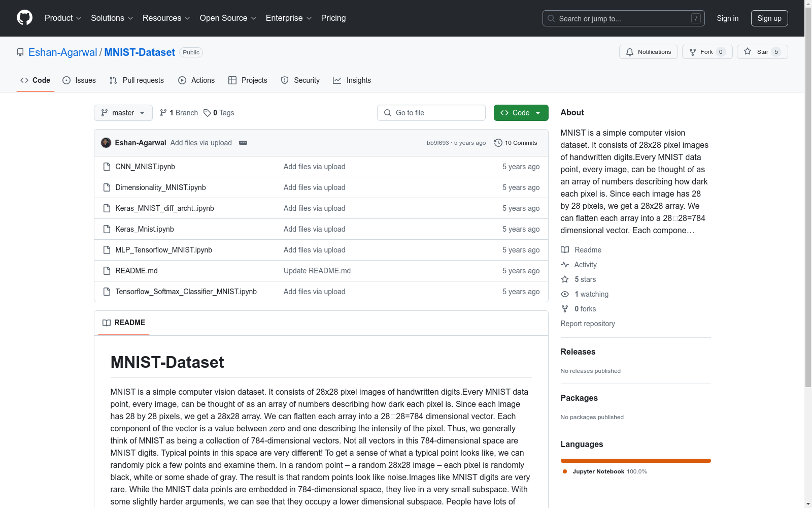This screenshot has height=508, width=812.
Task: Open the Pricing link
Action: [333, 18]
